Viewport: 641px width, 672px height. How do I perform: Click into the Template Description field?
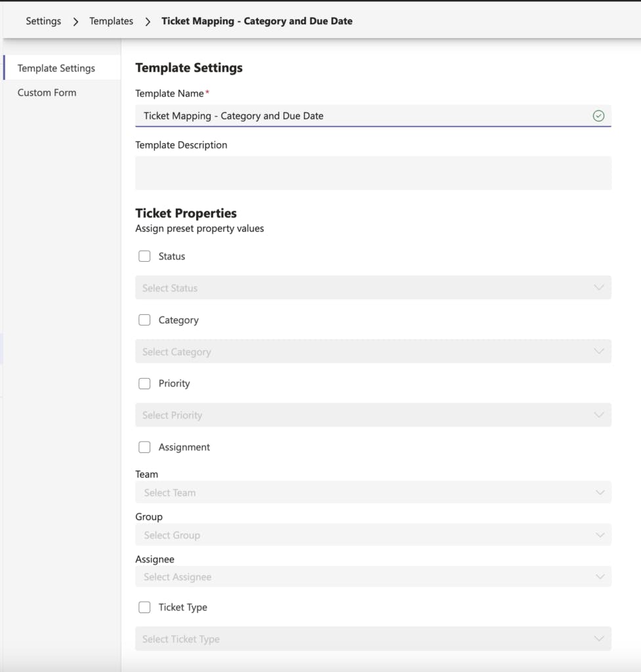373,173
